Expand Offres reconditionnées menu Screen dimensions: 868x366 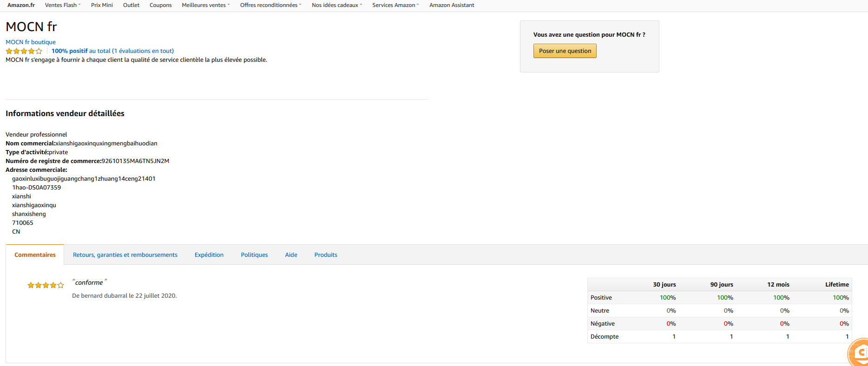click(270, 5)
